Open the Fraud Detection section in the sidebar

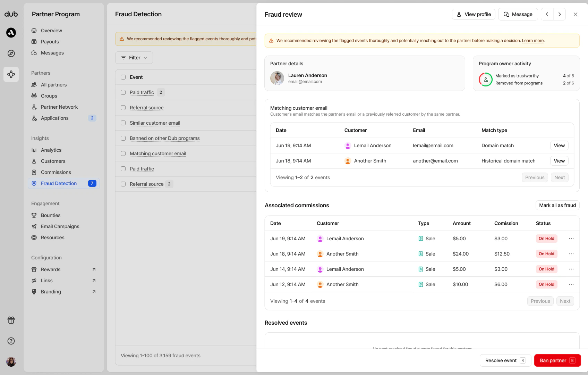point(59,183)
